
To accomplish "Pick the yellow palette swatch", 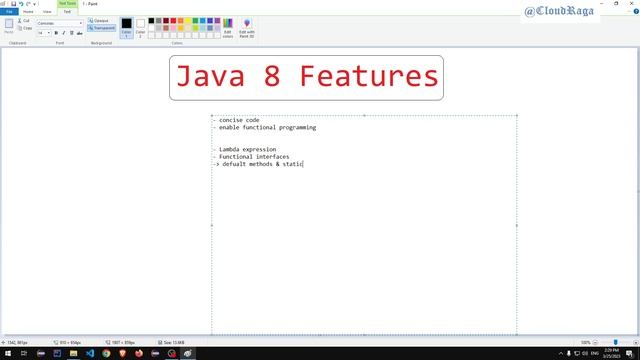I will coord(188,20).
